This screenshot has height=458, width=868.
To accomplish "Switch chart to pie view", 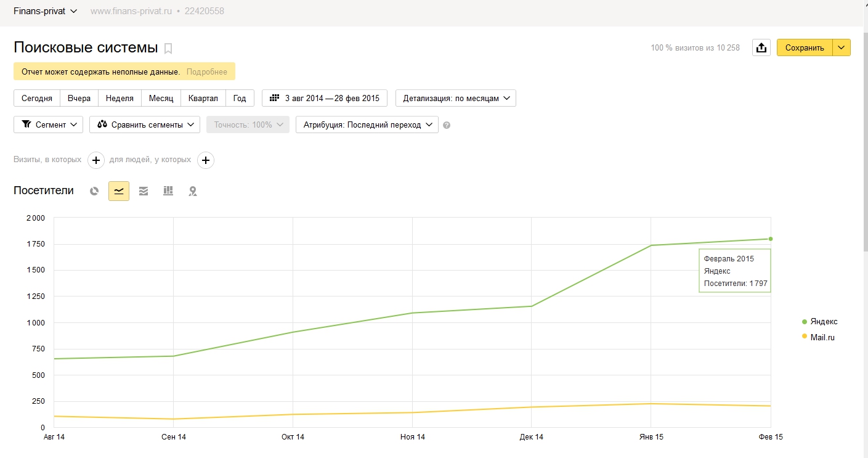I will [94, 191].
